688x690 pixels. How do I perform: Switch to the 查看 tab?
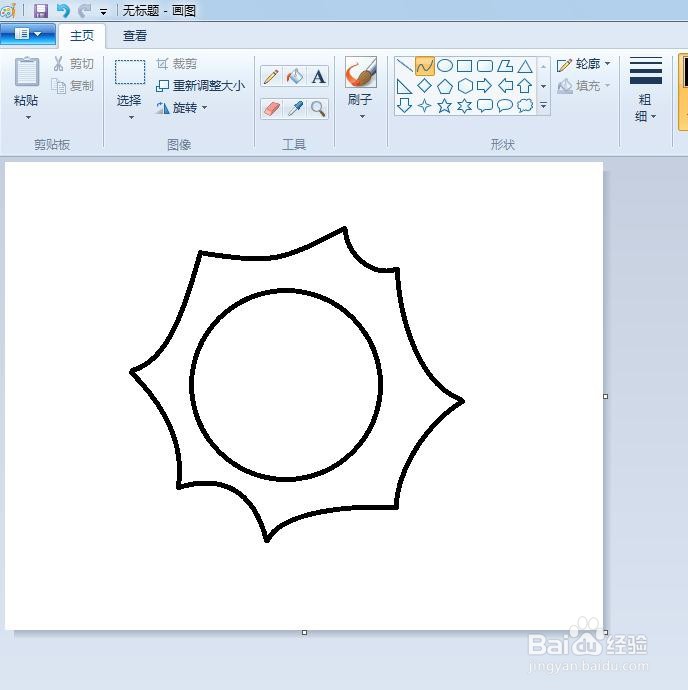click(x=134, y=36)
